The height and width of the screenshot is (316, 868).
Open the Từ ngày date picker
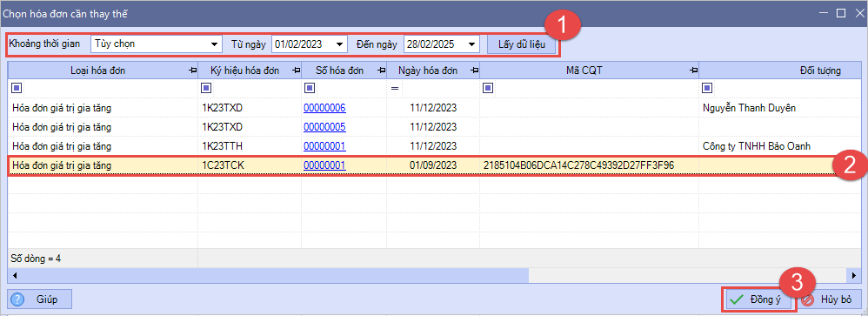click(340, 44)
